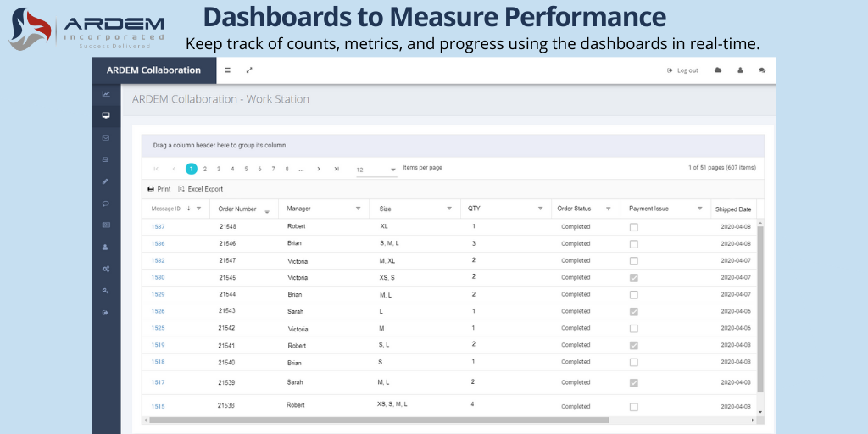Click the Excel Export button
Image resolution: width=868 pixels, height=434 pixels.
pyautogui.click(x=201, y=189)
